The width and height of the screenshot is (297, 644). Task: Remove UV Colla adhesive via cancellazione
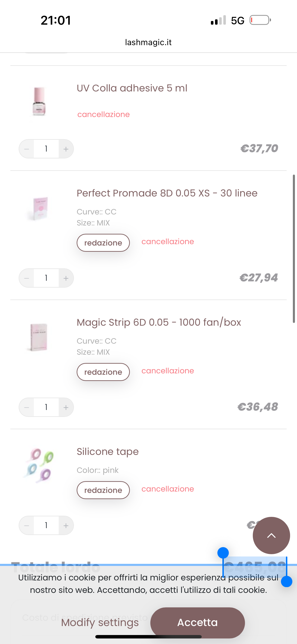pos(104,114)
